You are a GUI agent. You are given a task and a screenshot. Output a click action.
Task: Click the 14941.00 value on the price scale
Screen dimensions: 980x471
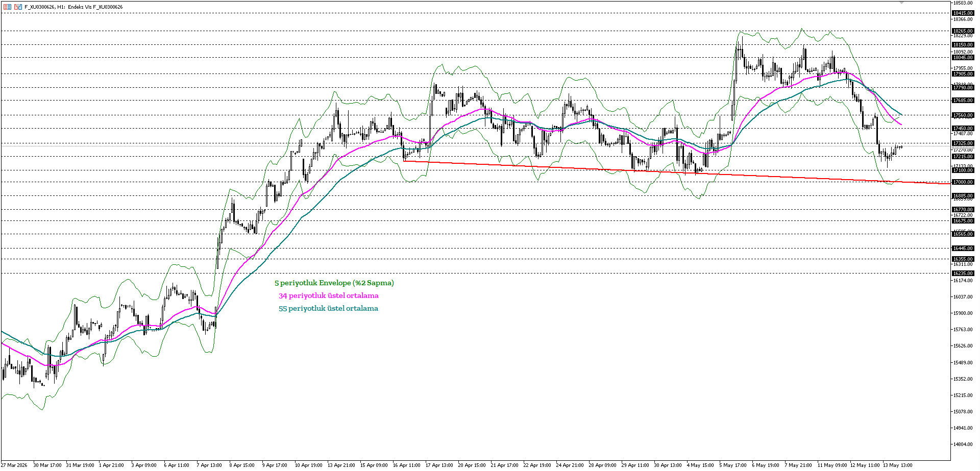[x=963, y=428]
